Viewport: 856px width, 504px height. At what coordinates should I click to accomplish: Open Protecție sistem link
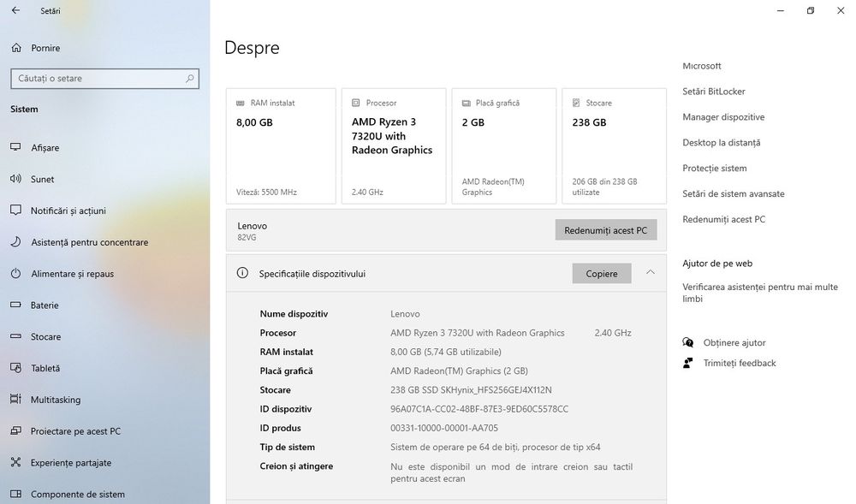point(715,169)
